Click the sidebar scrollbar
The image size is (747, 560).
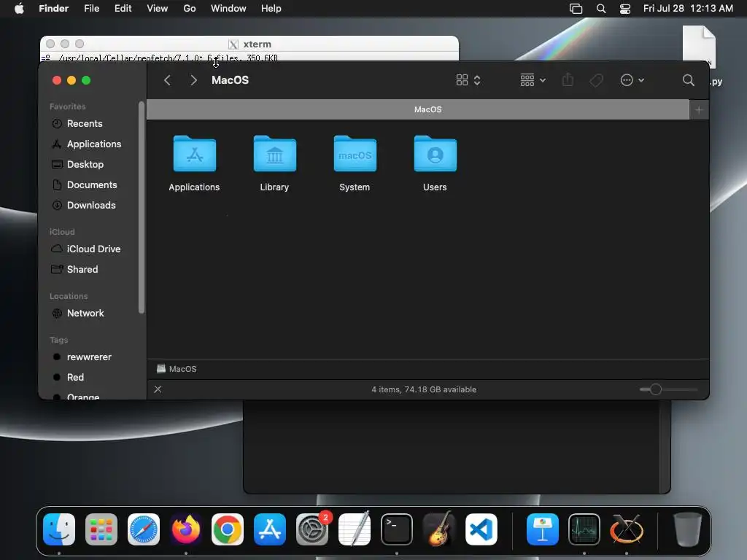click(x=141, y=208)
